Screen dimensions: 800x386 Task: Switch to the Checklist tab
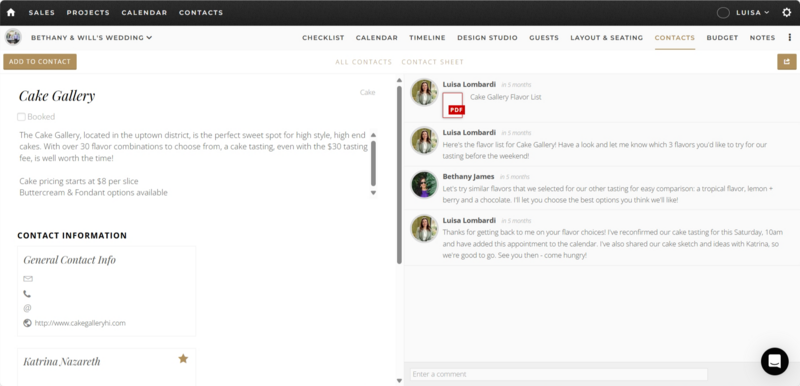(323, 38)
